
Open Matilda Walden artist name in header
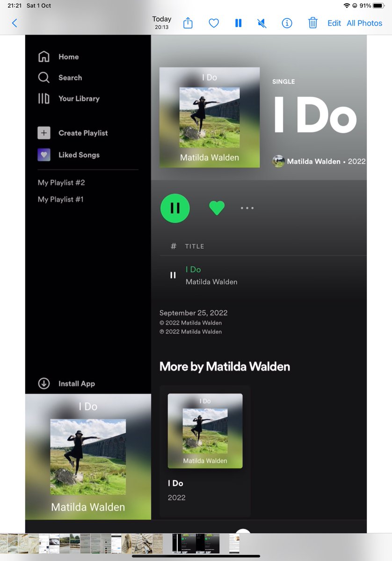point(314,161)
